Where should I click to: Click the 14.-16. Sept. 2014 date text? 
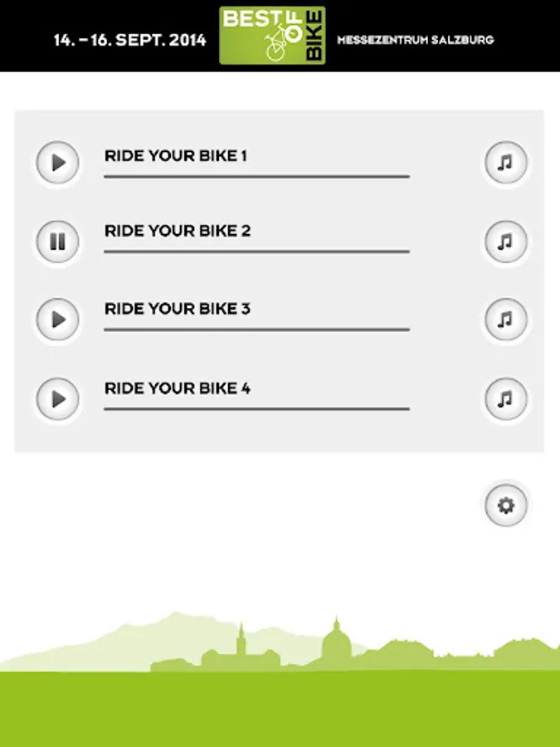coord(129,40)
